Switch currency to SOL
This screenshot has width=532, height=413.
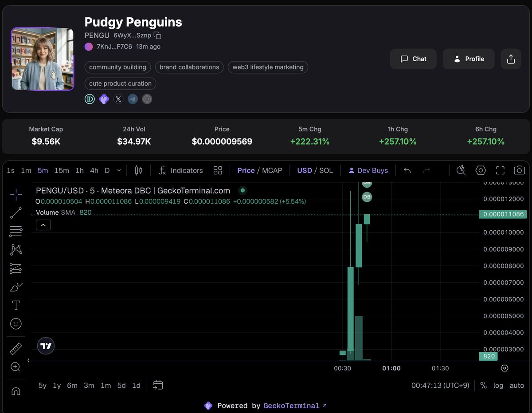(326, 170)
